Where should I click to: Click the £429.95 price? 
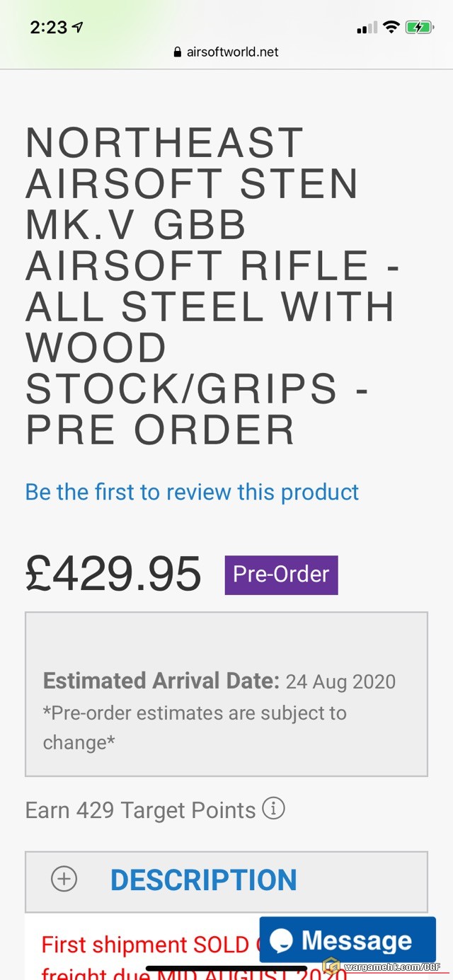click(x=113, y=573)
